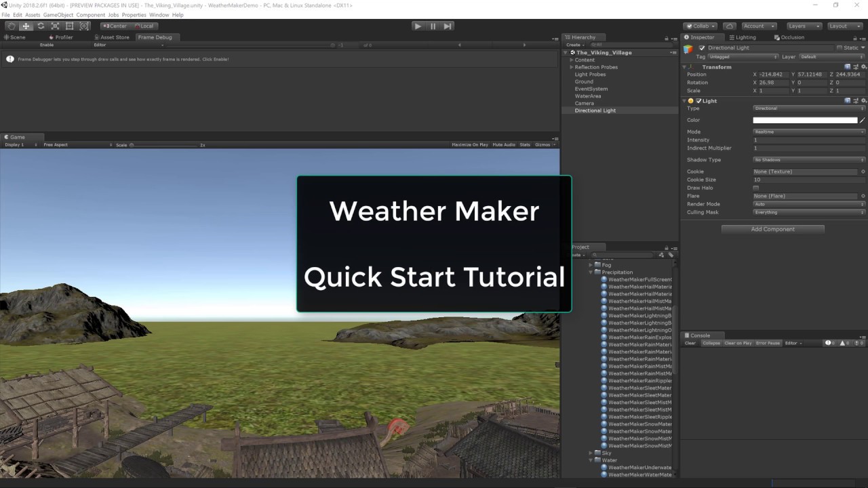Toggle Error Pause in the Console
Image resolution: width=868 pixels, height=488 pixels.
point(768,343)
